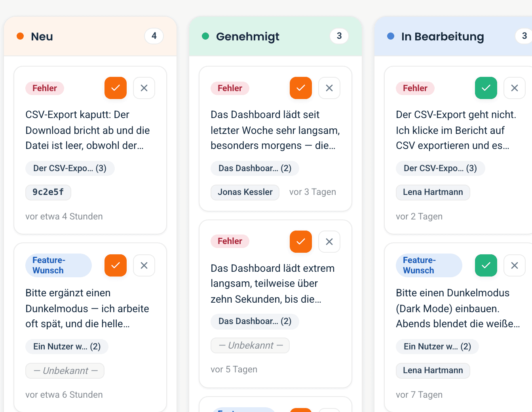
Task: Open 'Der CSV-Expo… (3)' chip in In Bearbeitung
Action: click(x=441, y=168)
